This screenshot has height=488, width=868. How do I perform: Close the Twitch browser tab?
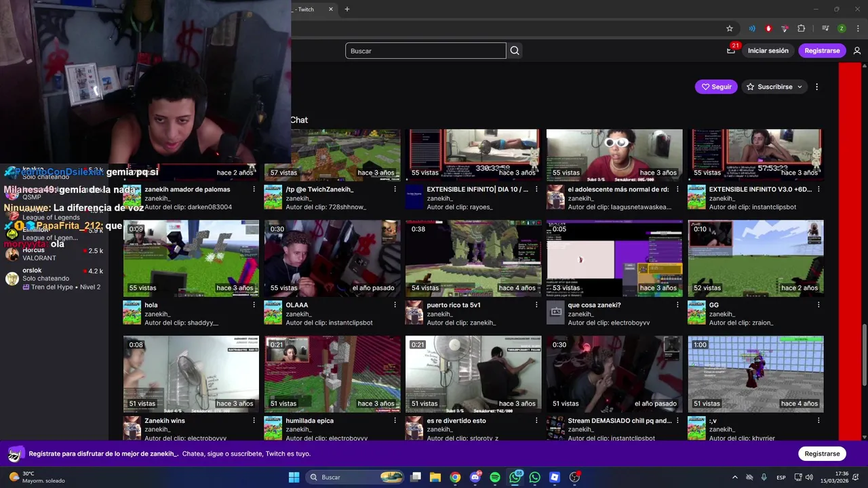tap(331, 9)
